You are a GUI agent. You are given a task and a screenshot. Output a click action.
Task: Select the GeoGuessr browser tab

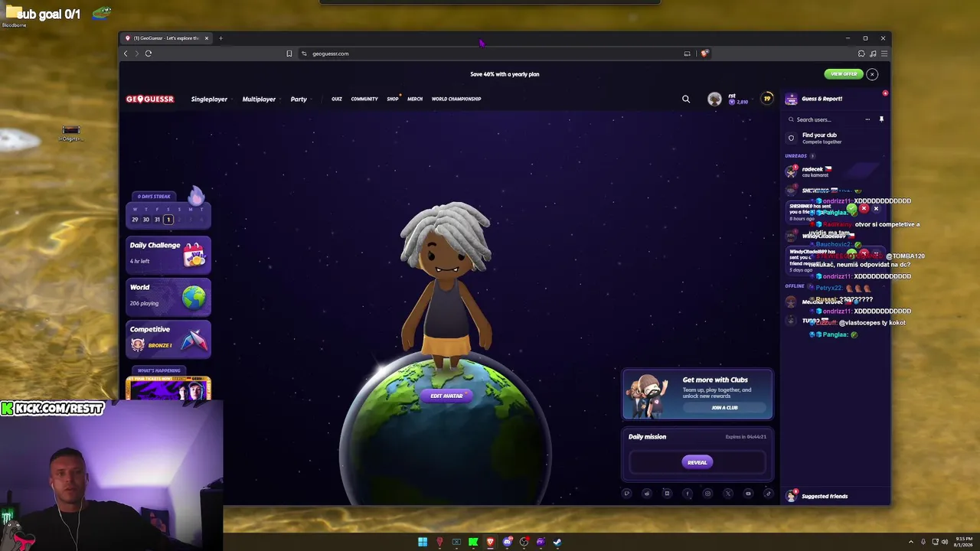coord(167,38)
